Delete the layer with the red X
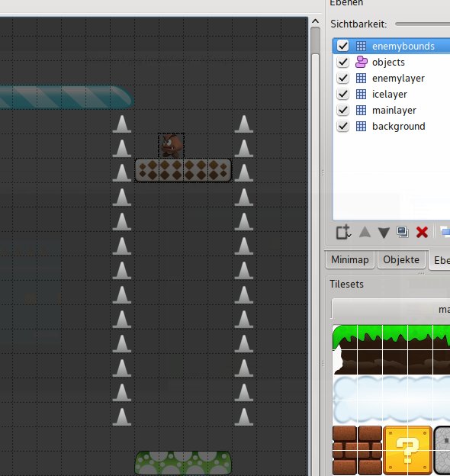Image resolution: width=450 pixels, height=476 pixels. click(x=422, y=233)
